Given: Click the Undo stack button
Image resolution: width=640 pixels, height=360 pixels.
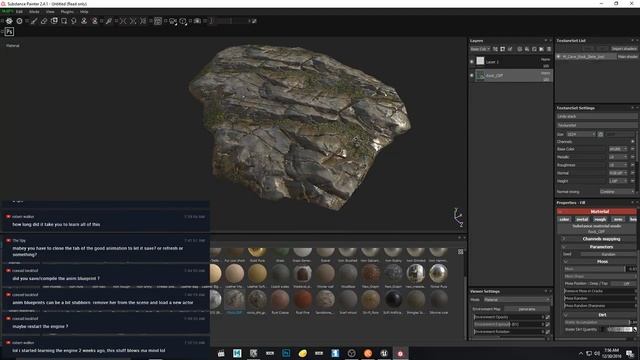Looking at the screenshot, I should pos(596,116).
